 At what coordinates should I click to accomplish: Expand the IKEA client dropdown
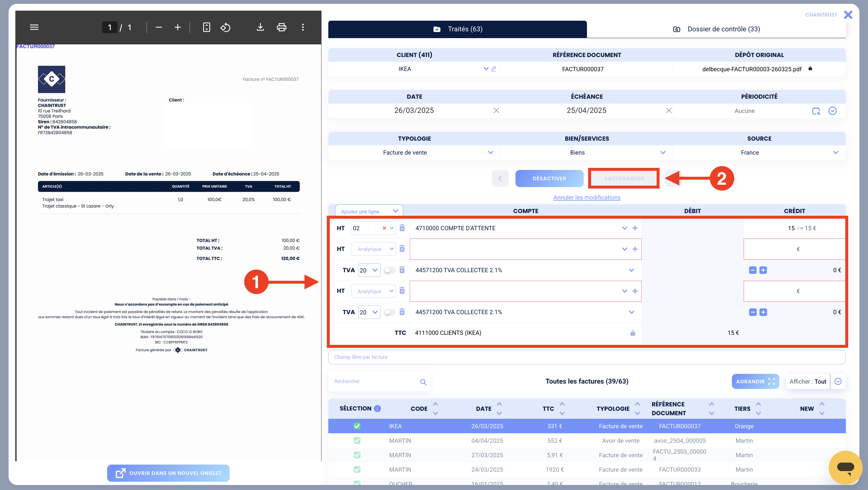point(486,69)
